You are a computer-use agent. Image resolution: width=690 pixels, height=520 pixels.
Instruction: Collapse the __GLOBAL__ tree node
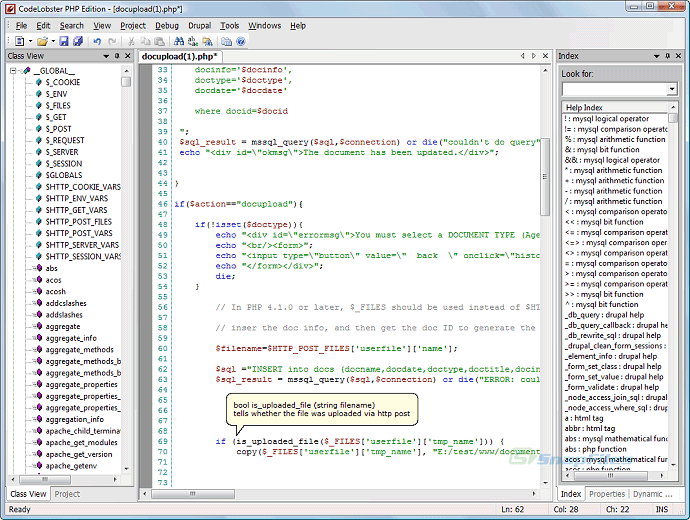[x=14, y=71]
